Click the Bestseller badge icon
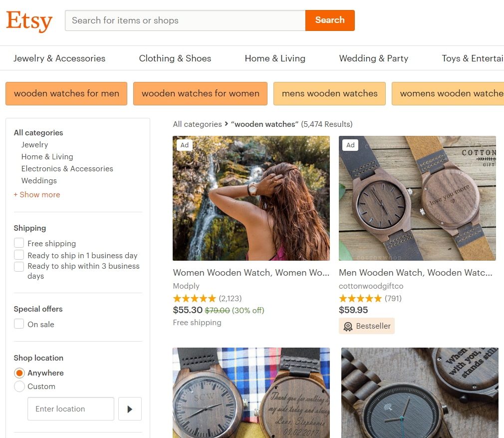Viewport: 504px width, 438px height. (348, 327)
